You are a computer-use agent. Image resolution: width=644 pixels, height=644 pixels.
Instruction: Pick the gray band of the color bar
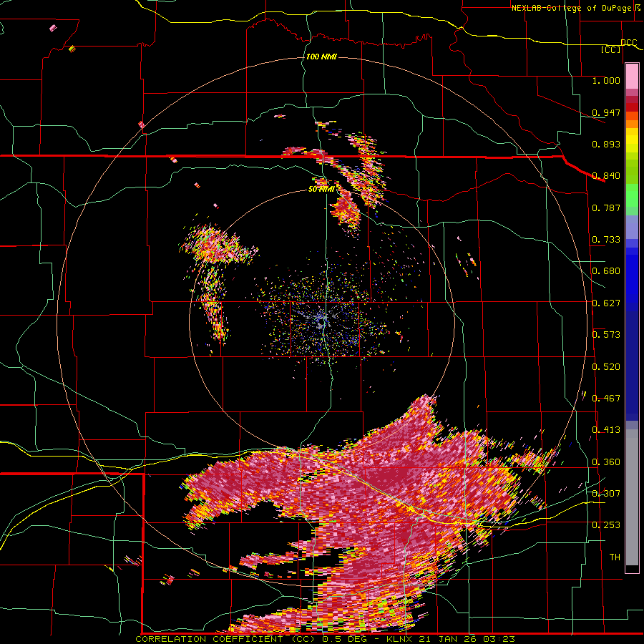coord(632,497)
